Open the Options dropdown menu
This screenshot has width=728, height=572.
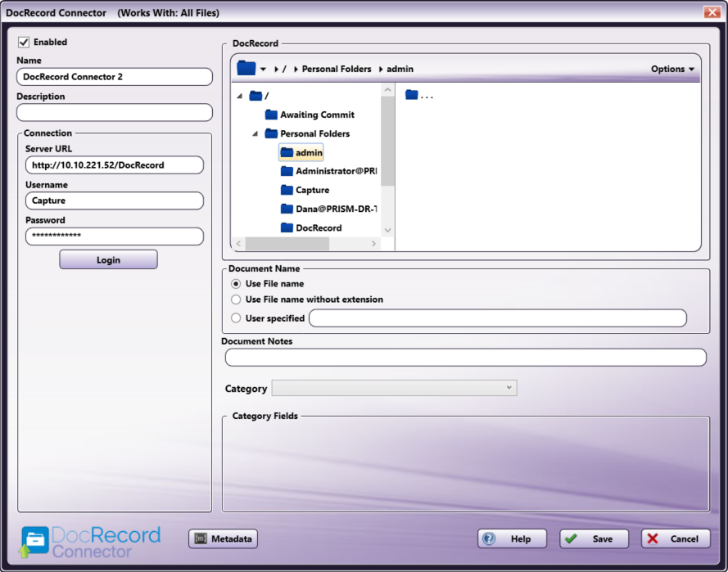(672, 69)
